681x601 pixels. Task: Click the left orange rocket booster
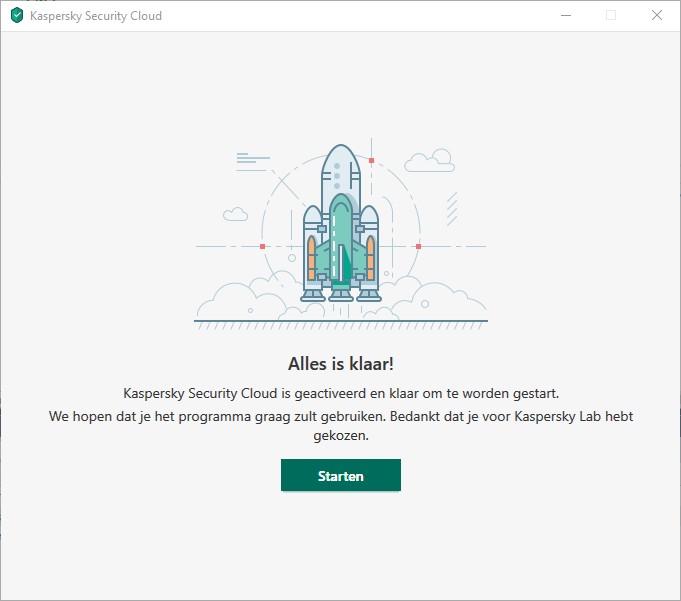pos(312,257)
